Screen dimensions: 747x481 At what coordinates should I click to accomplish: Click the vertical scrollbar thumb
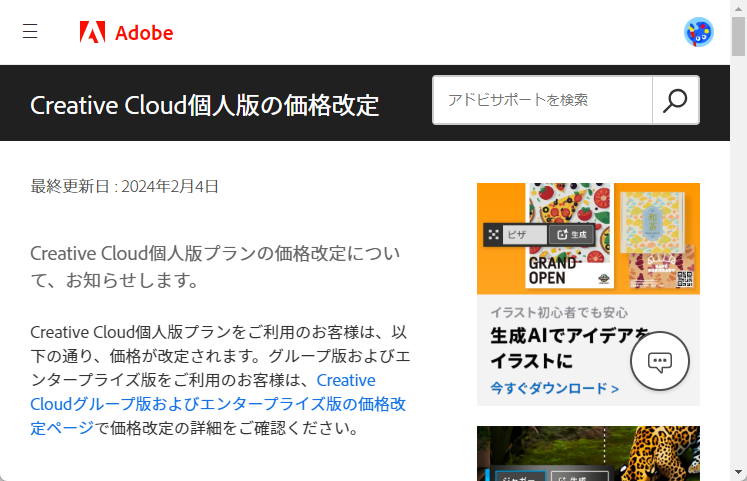click(x=738, y=36)
